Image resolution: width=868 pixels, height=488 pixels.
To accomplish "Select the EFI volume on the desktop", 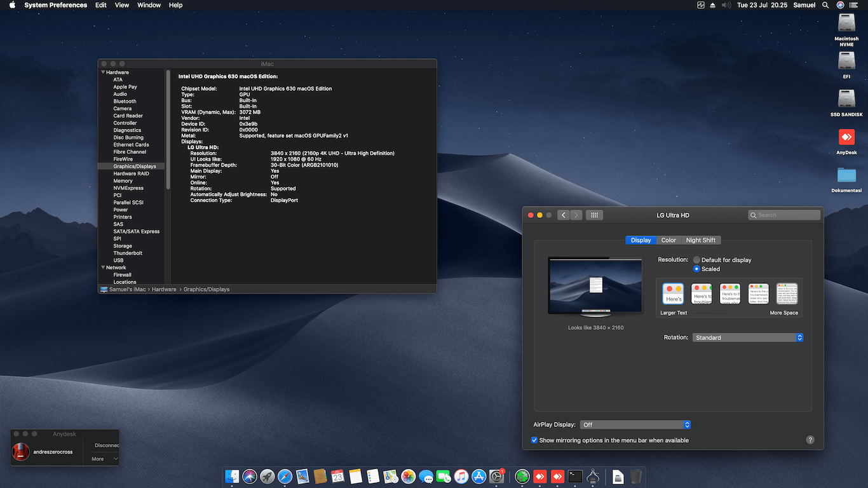I will coord(846,65).
